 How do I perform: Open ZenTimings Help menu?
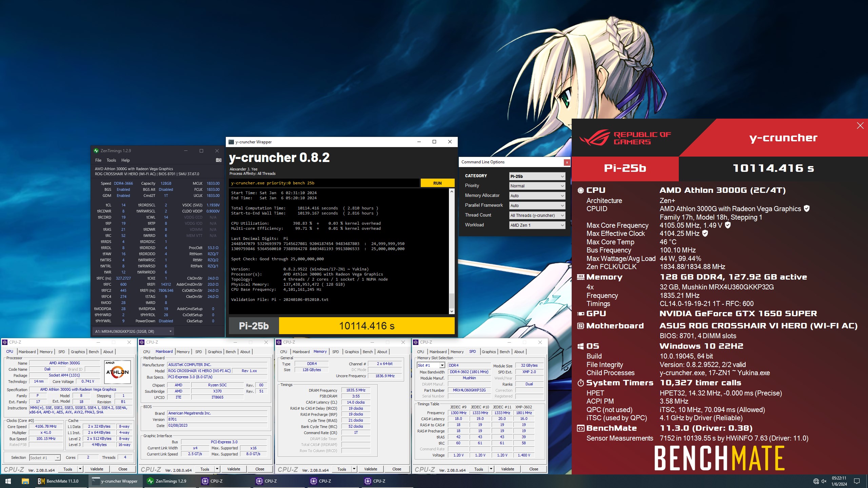click(x=125, y=160)
